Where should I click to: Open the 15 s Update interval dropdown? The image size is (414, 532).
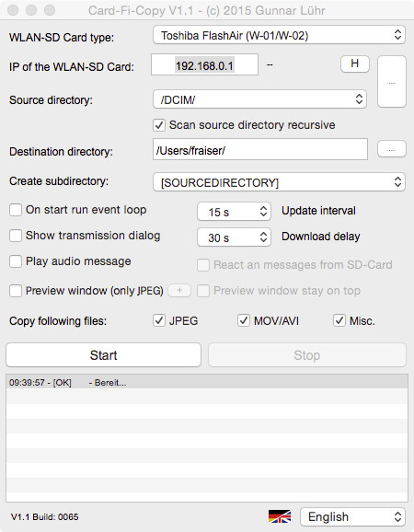click(234, 212)
